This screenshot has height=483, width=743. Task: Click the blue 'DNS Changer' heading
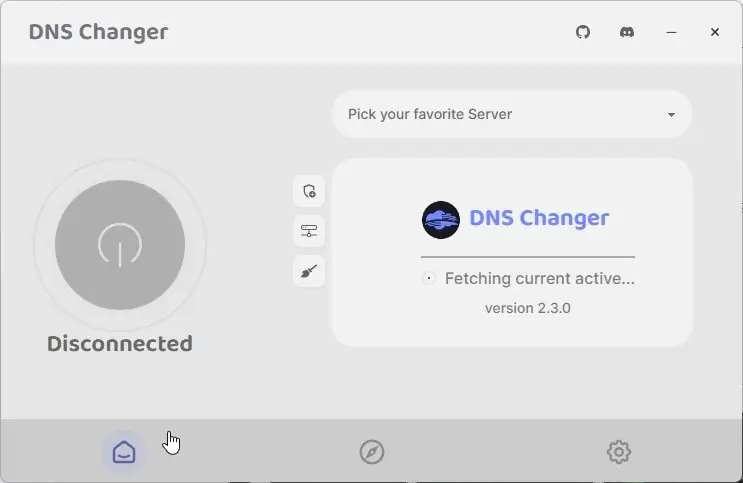pos(539,219)
